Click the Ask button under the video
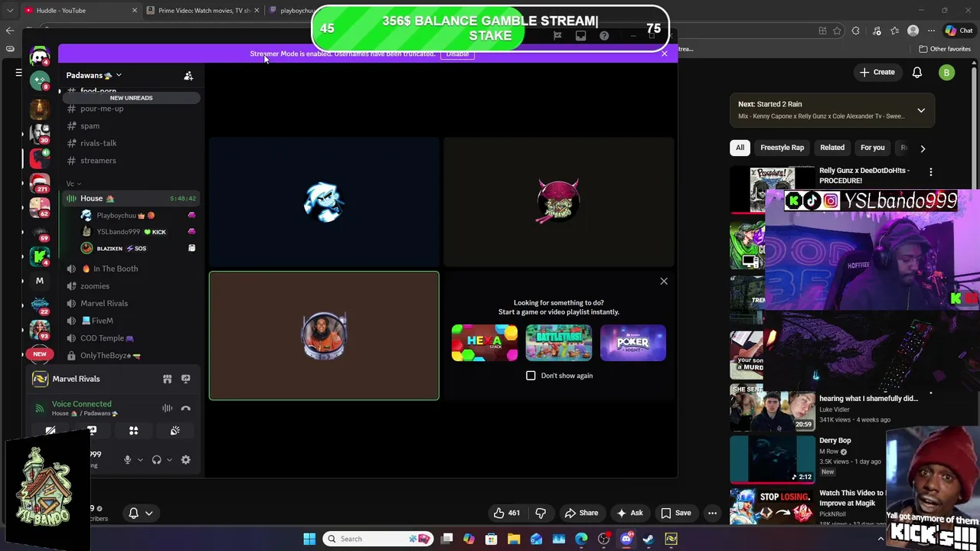980x551 pixels. click(629, 513)
